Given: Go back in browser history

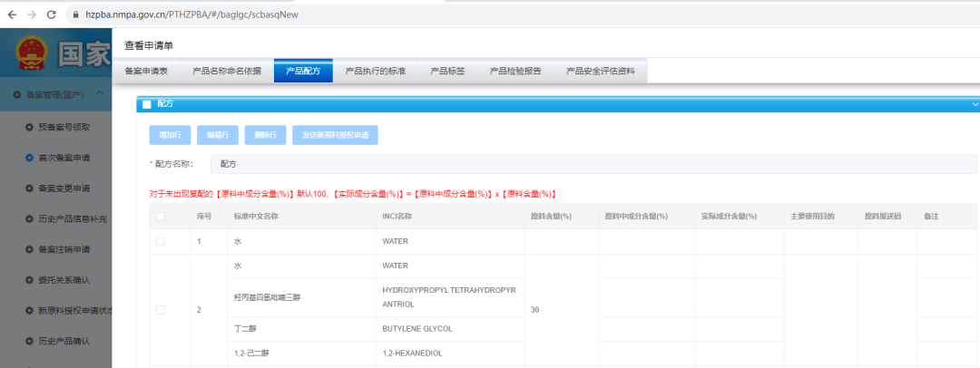Looking at the screenshot, I should [12, 15].
